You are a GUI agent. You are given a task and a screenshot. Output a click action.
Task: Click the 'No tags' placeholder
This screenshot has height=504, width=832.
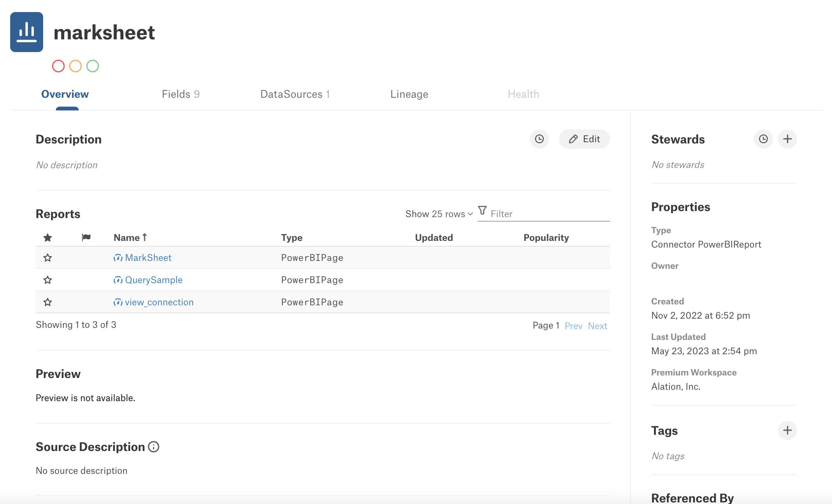(668, 456)
